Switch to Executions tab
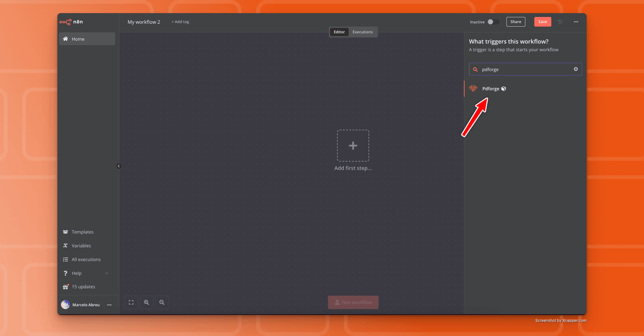 [x=362, y=32]
